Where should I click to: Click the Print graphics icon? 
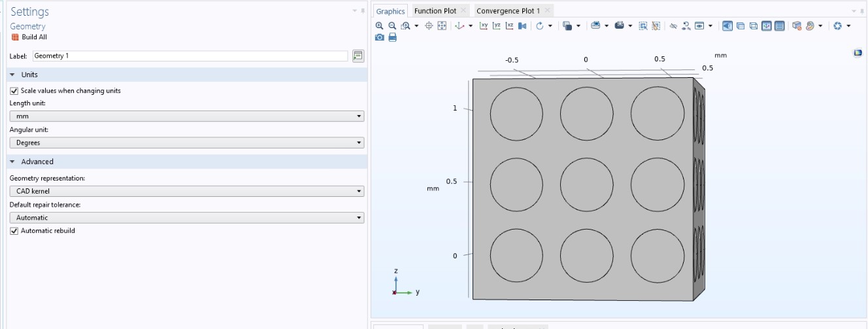[x=392, y=37]
